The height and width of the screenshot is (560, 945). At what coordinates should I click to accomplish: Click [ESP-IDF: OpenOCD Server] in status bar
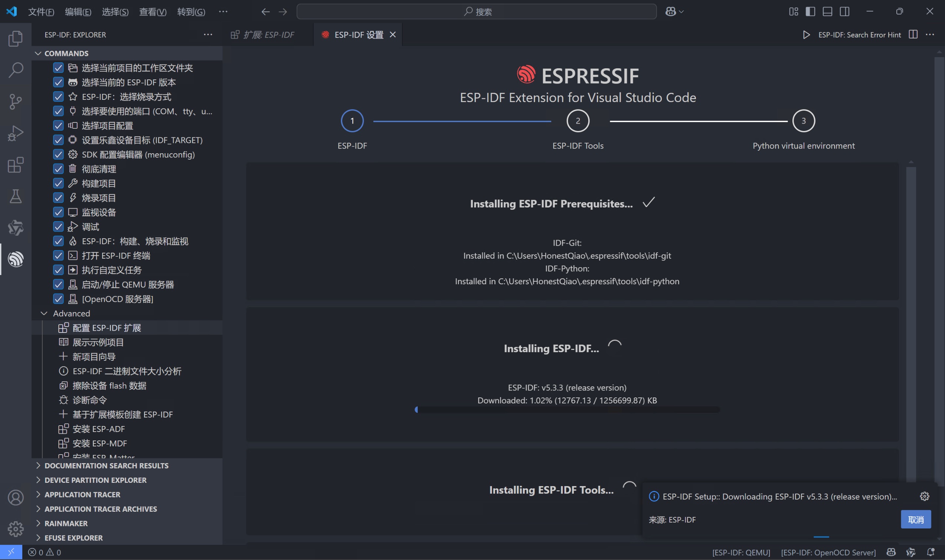point(828,552)
